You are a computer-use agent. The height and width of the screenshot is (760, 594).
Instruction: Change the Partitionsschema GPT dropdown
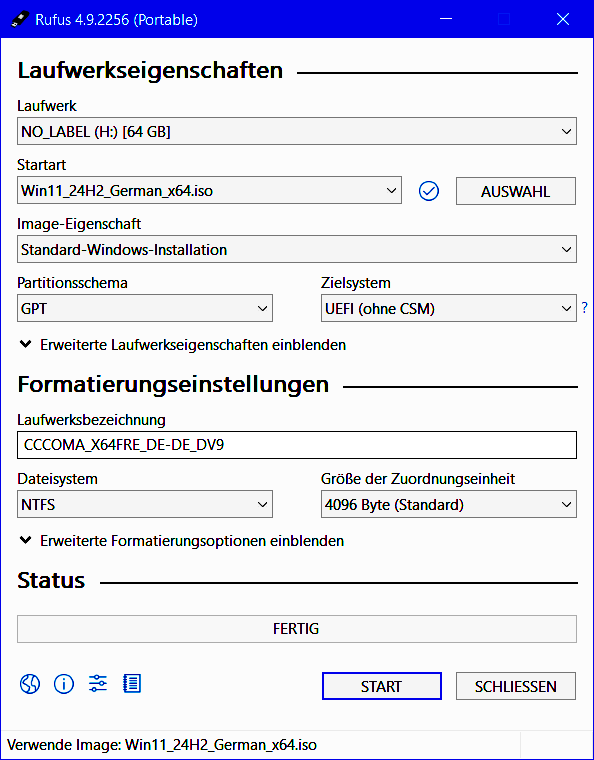click(145, 308)
